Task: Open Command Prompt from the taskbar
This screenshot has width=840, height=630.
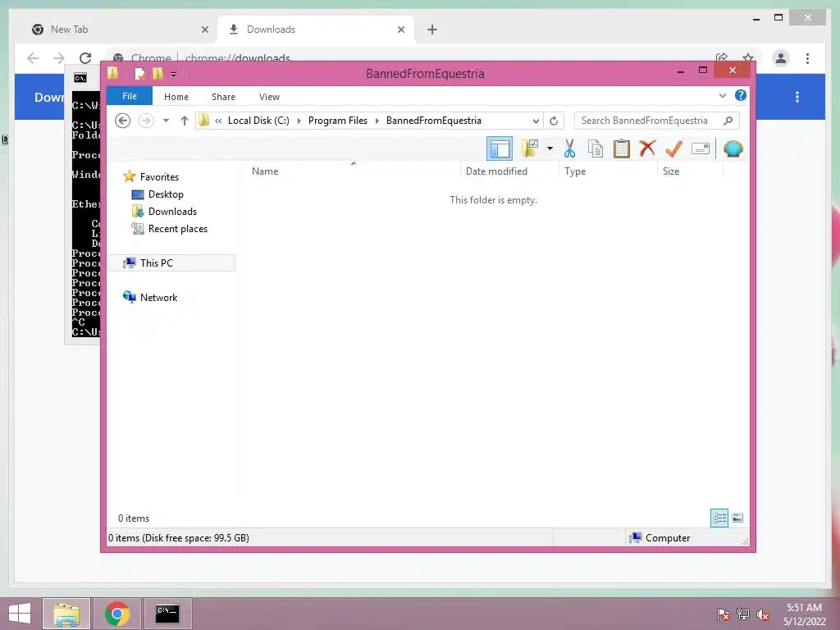Action: pos(167,614)
